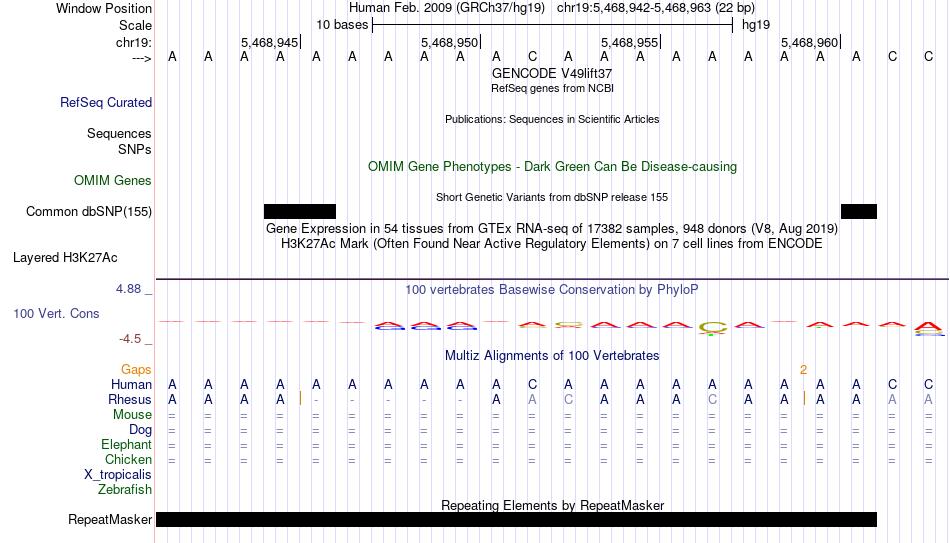This screenshot has width=950, height=543.
Task: Select the Dog alignment row label
Action: (x=141, y=430)
